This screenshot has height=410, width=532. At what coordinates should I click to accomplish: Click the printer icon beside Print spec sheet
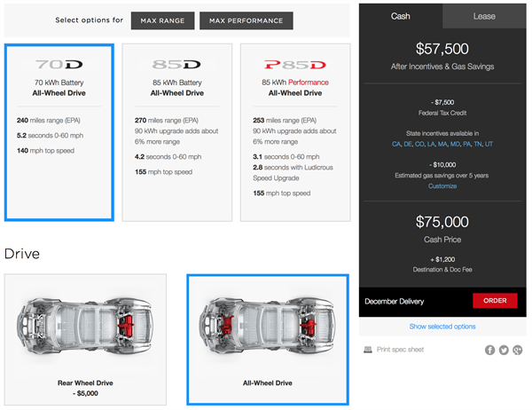(368, 350)
